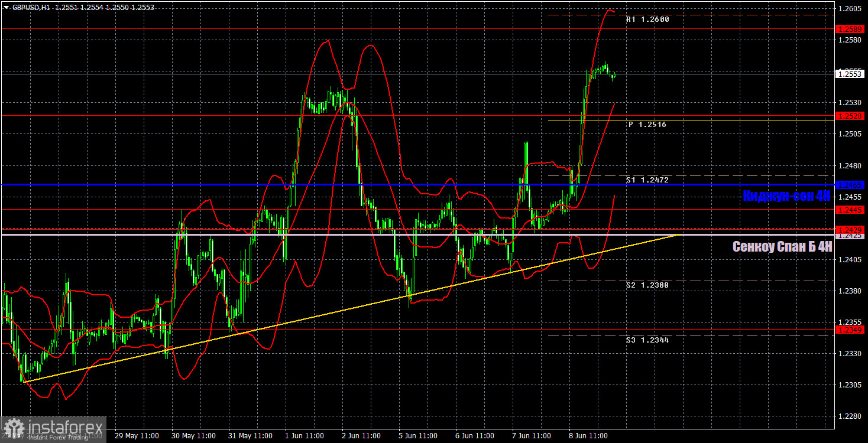Click the 31 May 11:00 time label

251,436
